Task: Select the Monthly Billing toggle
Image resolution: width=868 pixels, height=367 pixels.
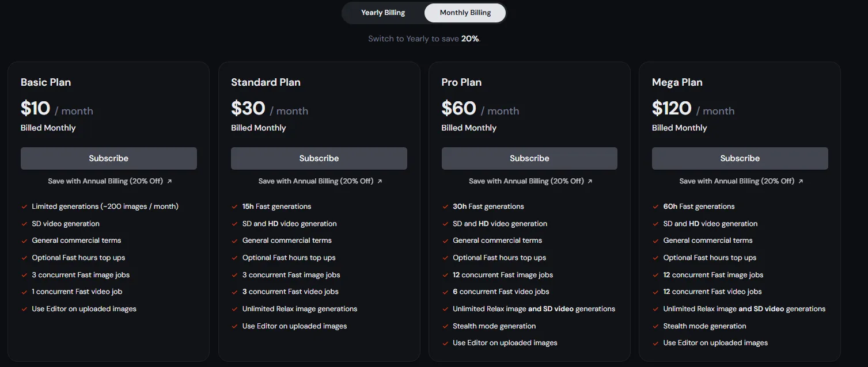Action: (465, 13)
